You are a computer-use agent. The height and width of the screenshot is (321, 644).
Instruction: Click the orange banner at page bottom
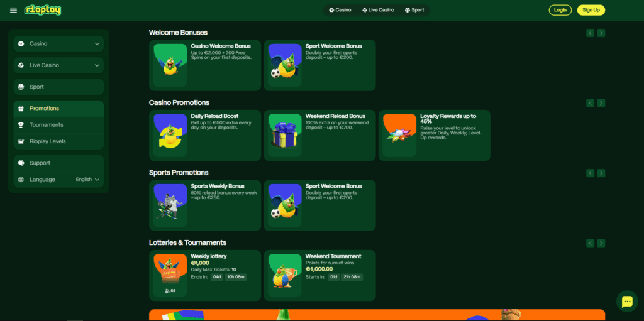pyautogui.click(x=377, y=315)
